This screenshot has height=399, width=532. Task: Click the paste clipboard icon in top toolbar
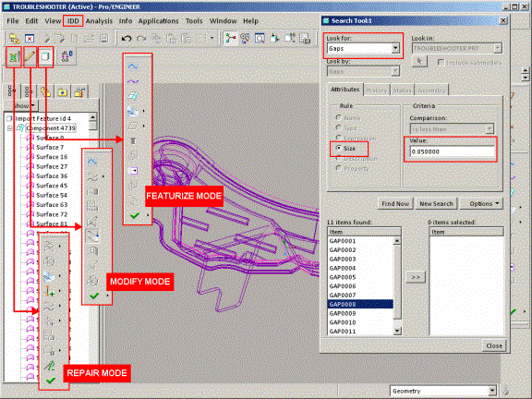(172, 39)
